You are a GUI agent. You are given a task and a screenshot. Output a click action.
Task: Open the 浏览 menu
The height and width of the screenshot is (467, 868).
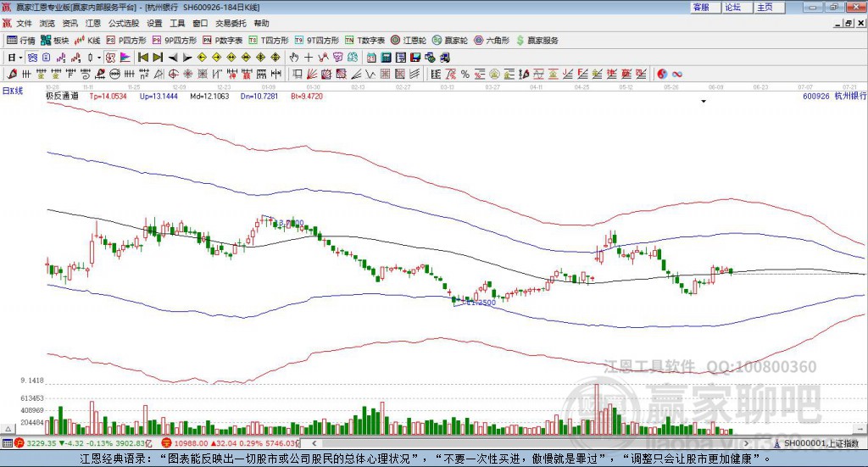click(x=47, y=23)
